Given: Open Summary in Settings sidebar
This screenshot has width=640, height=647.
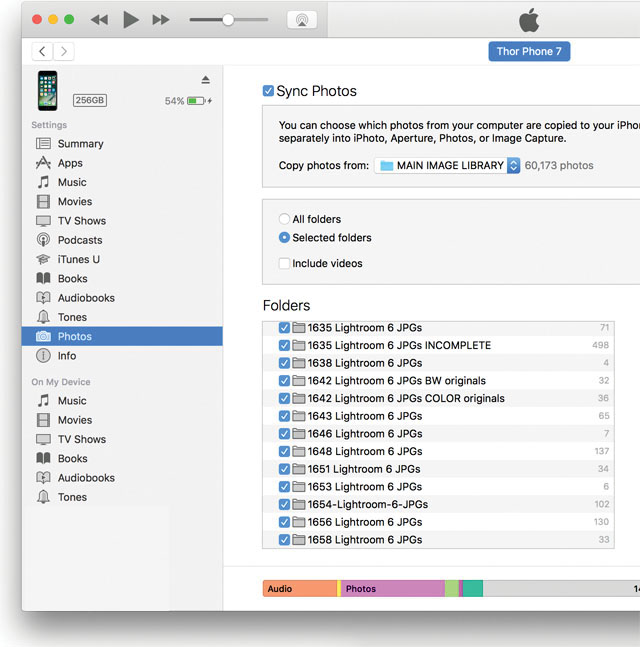Looking at the screenshot, I should (122, 144).
